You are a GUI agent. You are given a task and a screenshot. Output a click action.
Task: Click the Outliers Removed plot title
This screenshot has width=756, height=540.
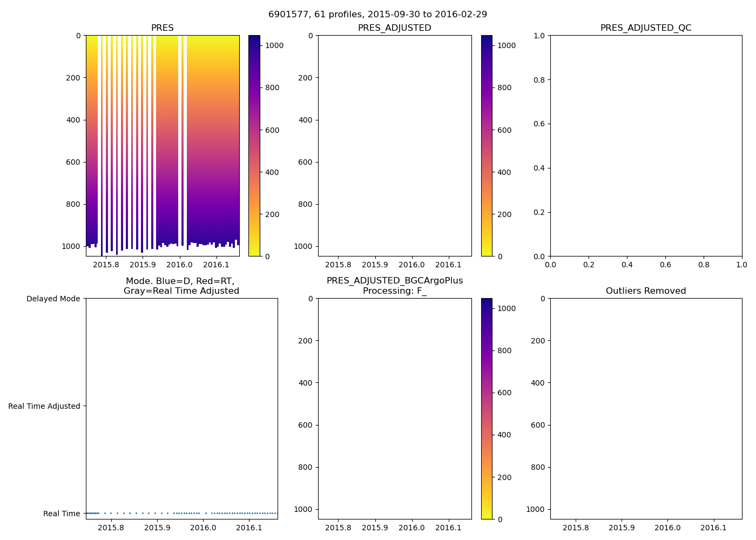click(646, 291)
